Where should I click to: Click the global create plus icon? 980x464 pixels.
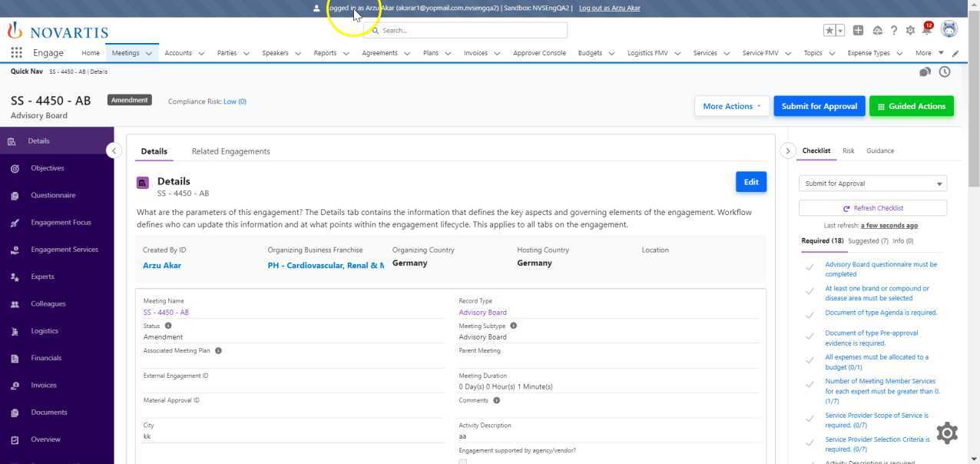click(858, 31)
